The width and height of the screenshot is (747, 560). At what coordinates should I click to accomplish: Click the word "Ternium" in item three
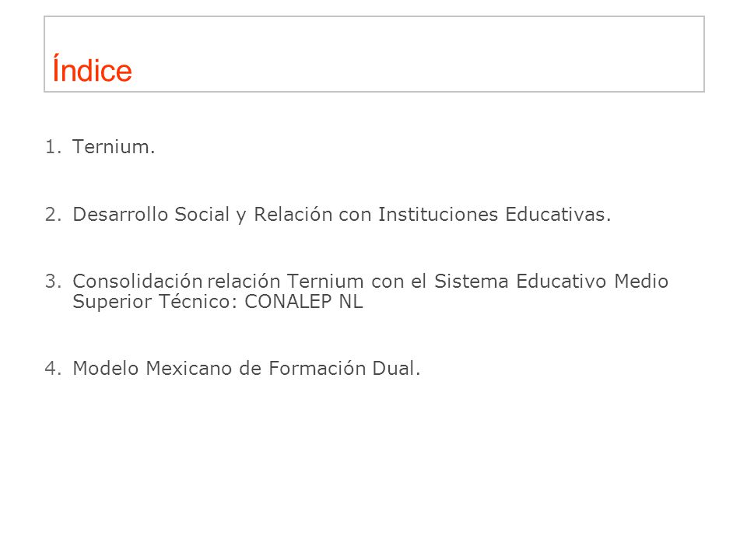[x=325, y=281]
